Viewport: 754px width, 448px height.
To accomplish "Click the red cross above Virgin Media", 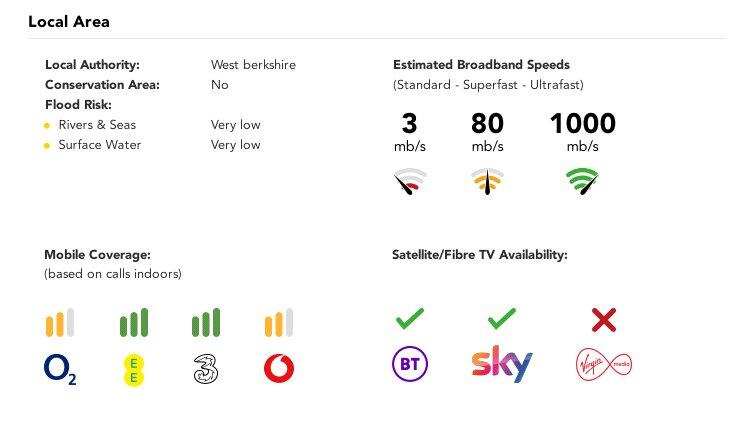I will [x=603, y=320].
